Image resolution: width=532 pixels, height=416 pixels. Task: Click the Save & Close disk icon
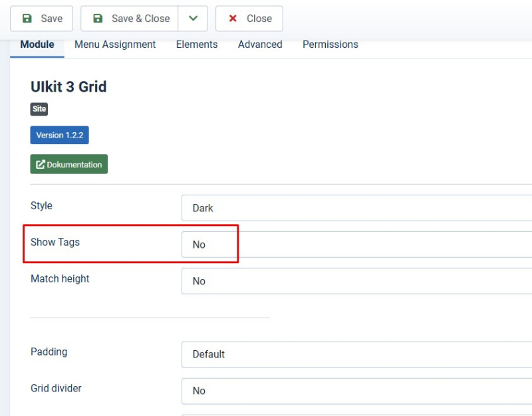click(98, 19)
